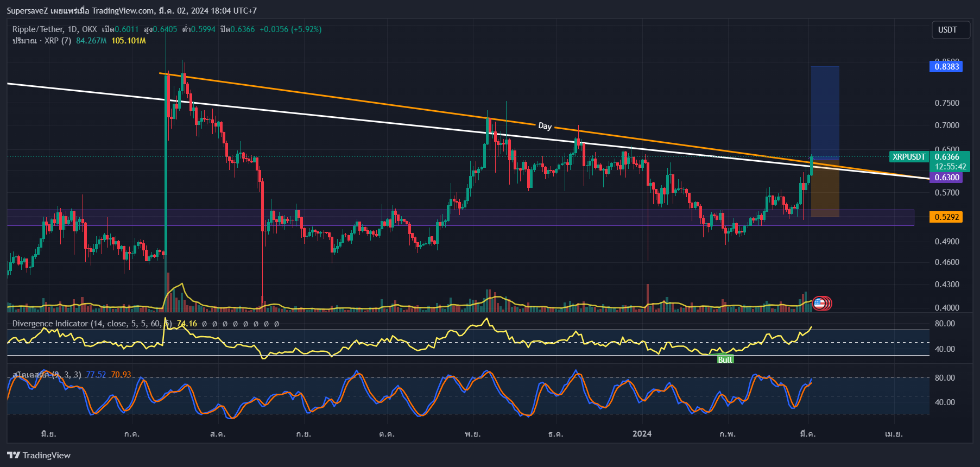Click 0.4900 on the price axis

947,242
